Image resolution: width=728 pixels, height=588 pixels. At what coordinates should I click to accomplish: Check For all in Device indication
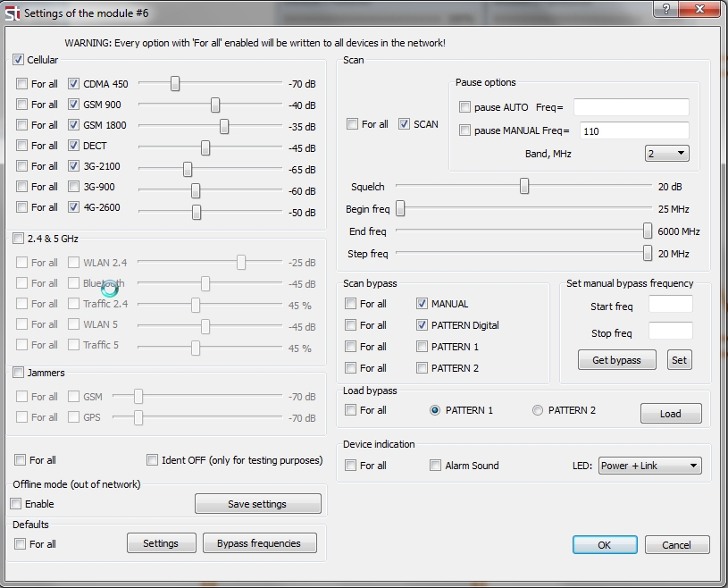pyautogui.click(x=350, y=465)
